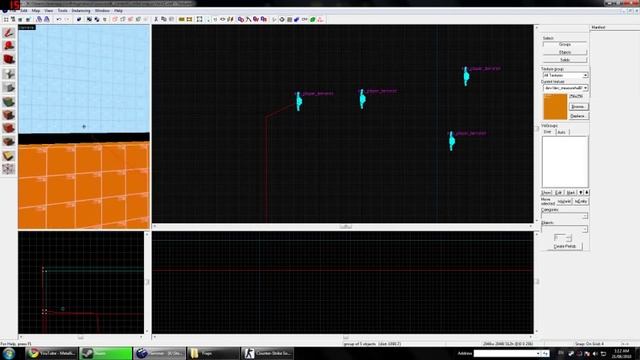Image resolution: width=640 pixels, height=360 pixels.
Task: Select the red arrow Selection tool
Action: (x=9, y=32)
